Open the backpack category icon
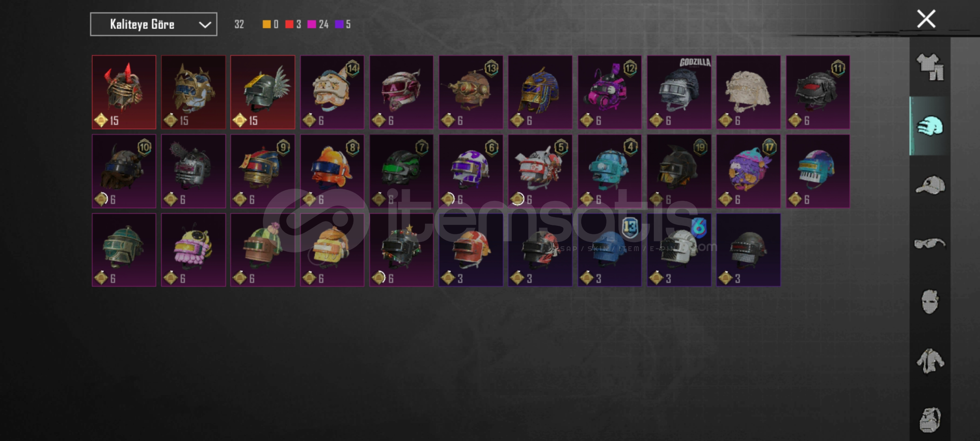This screenshot has height=441, width=980. pos(930,419)
